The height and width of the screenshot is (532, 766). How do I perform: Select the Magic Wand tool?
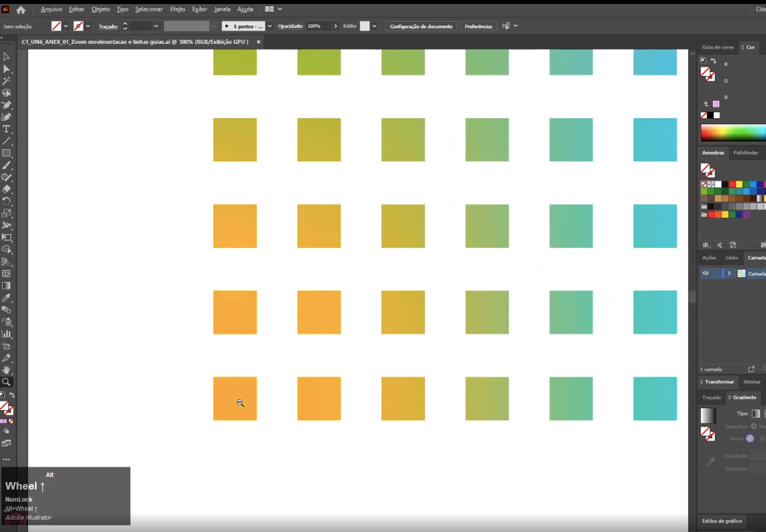[x=7, y=81]
